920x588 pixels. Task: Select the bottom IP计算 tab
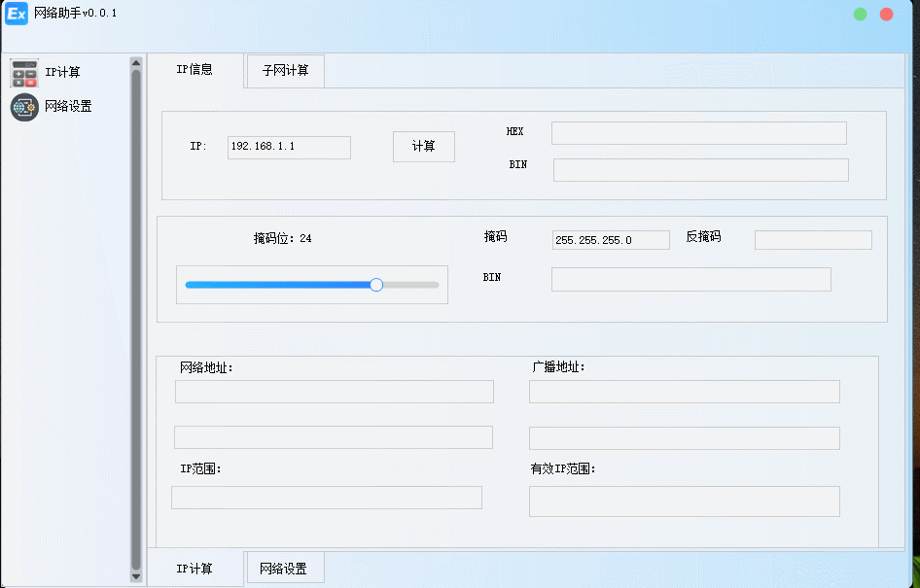(x=195, y=569)
